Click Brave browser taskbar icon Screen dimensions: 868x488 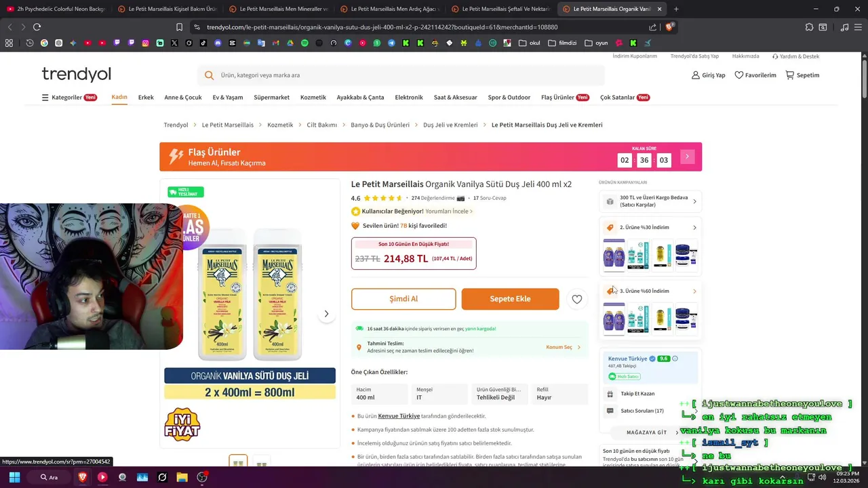[83, 477]
